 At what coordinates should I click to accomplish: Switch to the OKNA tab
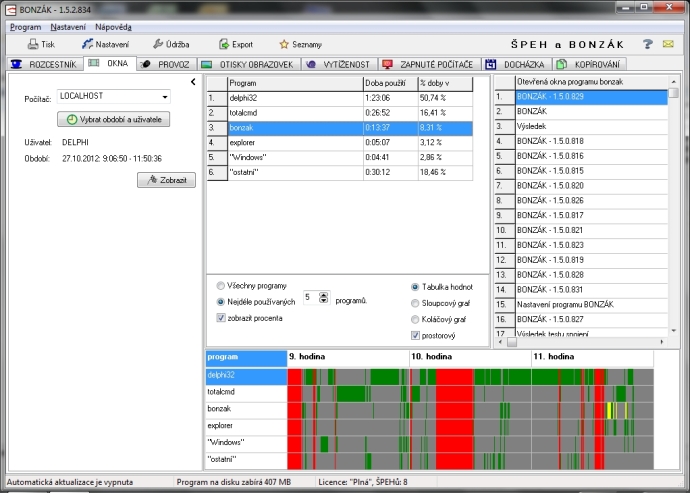(110, 63)
